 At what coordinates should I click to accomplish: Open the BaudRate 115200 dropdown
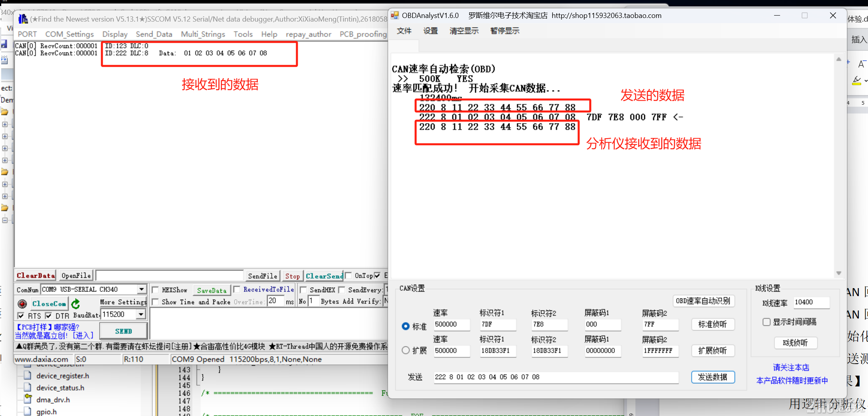click(x=141, y=314)
